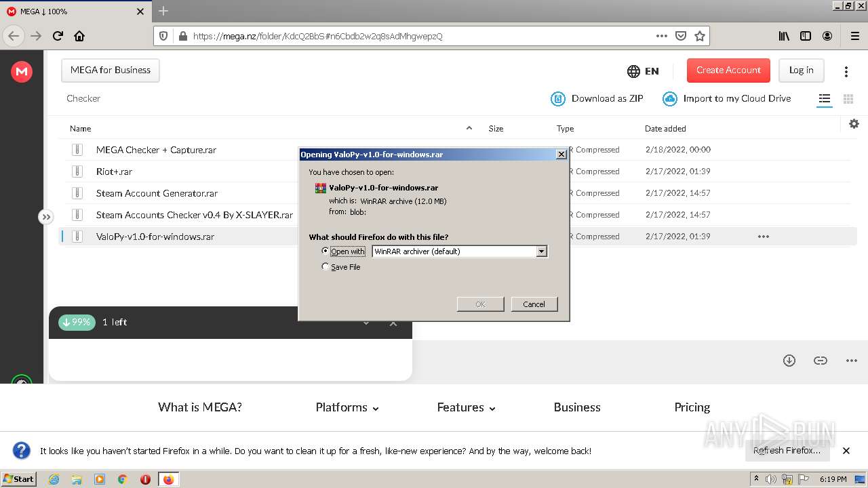This screenshot has width=868, height=488.
Task: Open Business menu item
Action: (577, 407)
